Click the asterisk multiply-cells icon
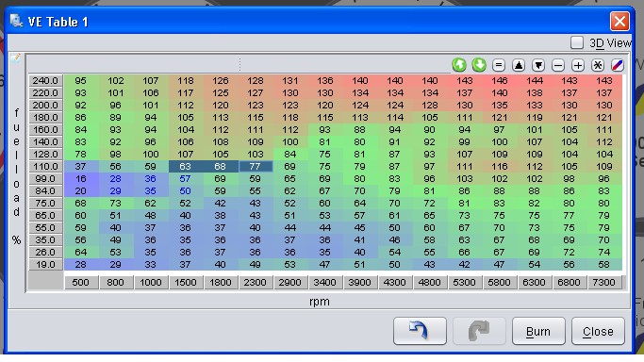 (x=598, y=65)
